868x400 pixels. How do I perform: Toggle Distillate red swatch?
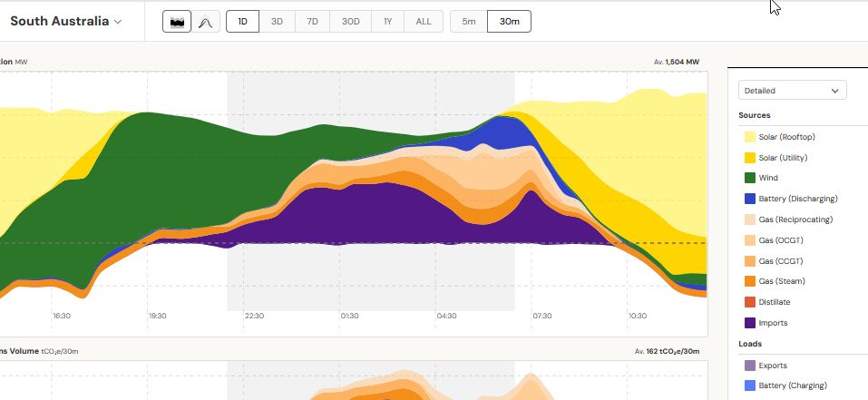click(750, 302)
